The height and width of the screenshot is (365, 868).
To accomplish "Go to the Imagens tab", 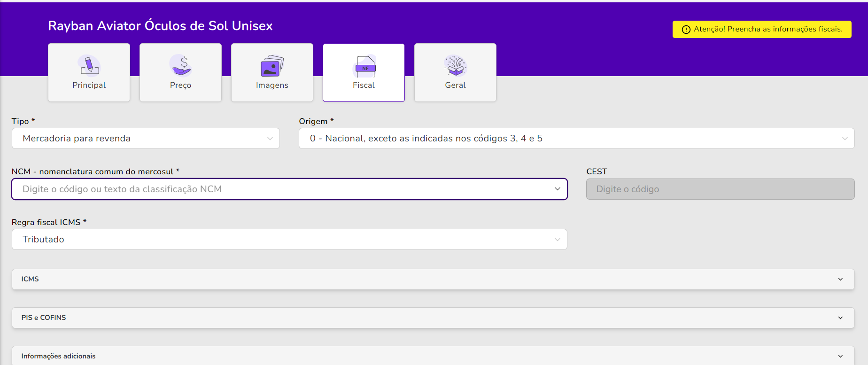I will point(272,72).
